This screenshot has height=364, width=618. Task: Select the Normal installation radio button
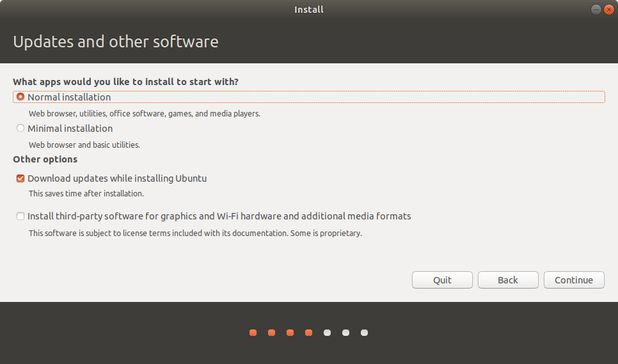20,97
